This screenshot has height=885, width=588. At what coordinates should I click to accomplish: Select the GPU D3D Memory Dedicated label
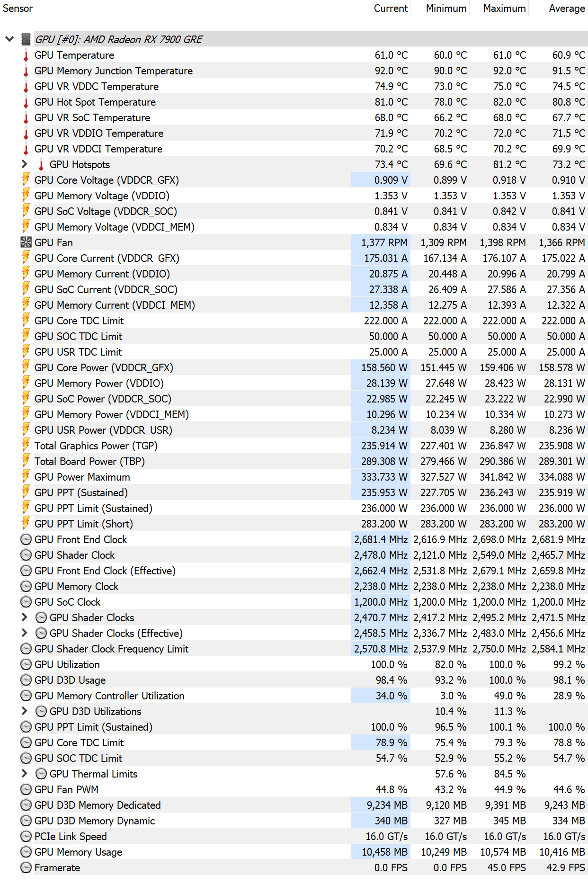[x=98, y=805]
